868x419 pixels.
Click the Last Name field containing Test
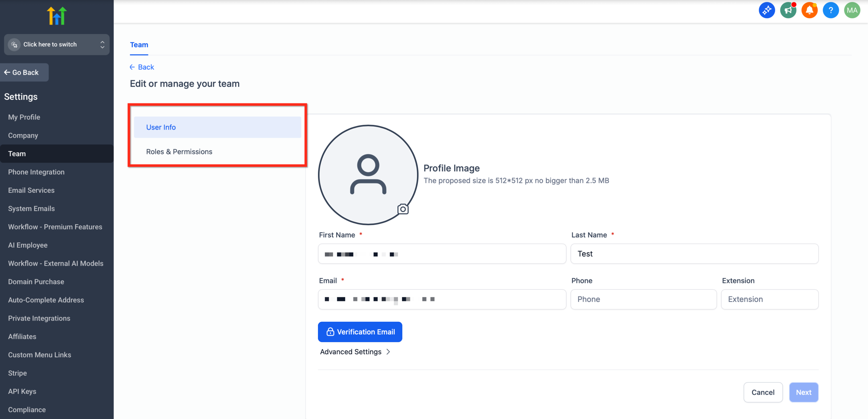694,253
